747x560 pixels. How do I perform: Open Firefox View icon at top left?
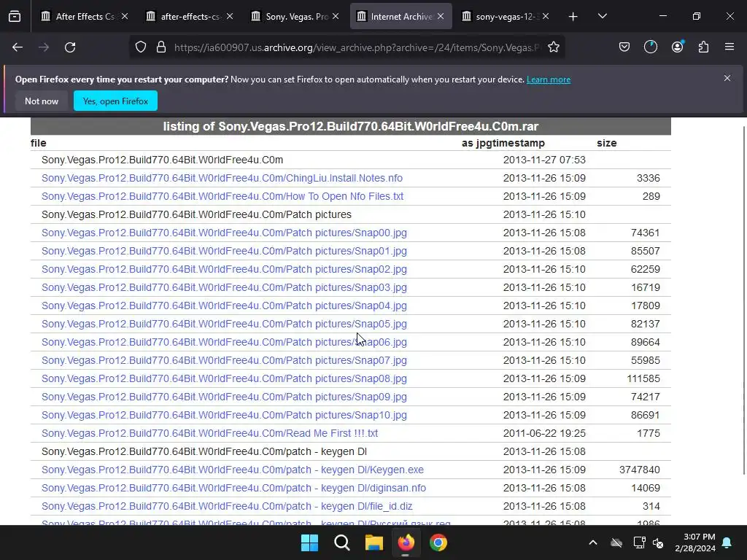[x=15, y=17]
